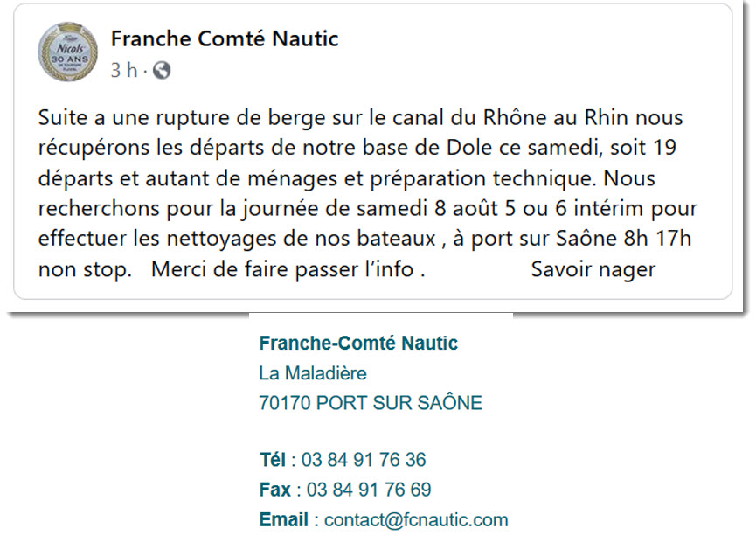Click the port sur Saône 8h 17h text

[581, 239]
